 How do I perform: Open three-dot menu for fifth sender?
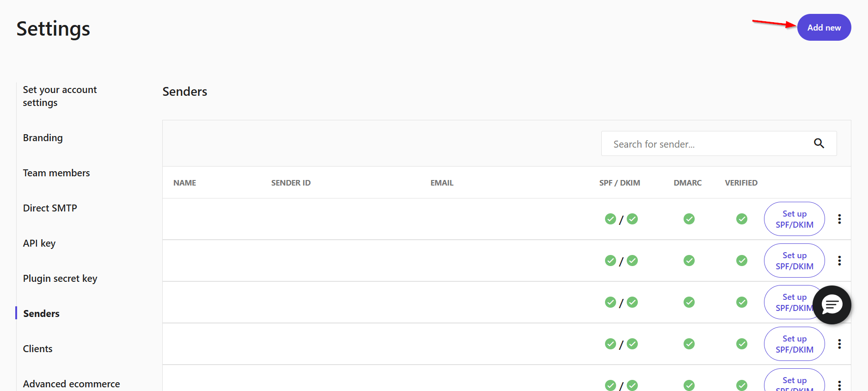click(x=839, y=385)
